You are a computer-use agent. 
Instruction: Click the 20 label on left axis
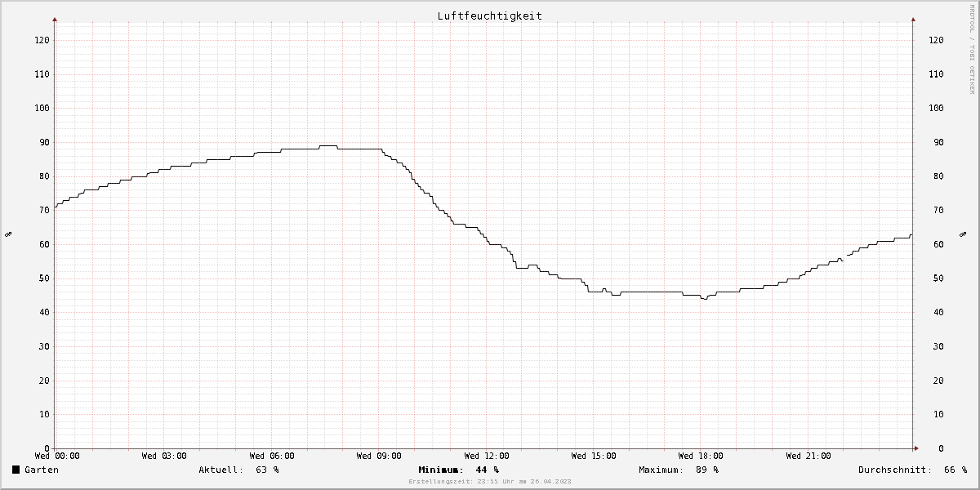(43, 381)
